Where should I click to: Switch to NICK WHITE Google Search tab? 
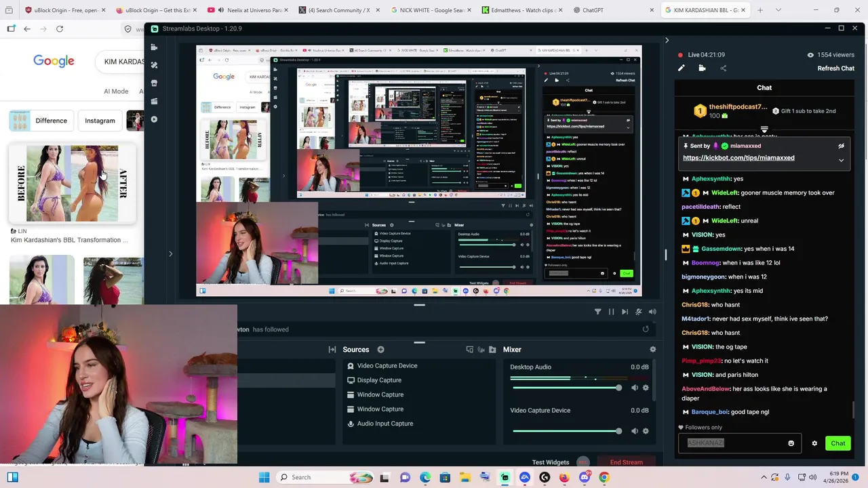pyautogui.click(x=431, y=10)
